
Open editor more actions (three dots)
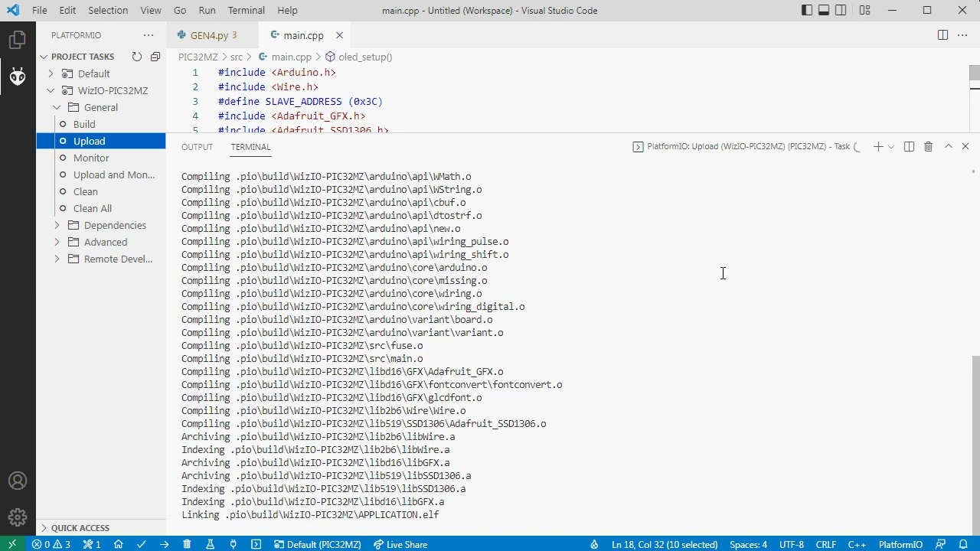(x=962, y=35)
